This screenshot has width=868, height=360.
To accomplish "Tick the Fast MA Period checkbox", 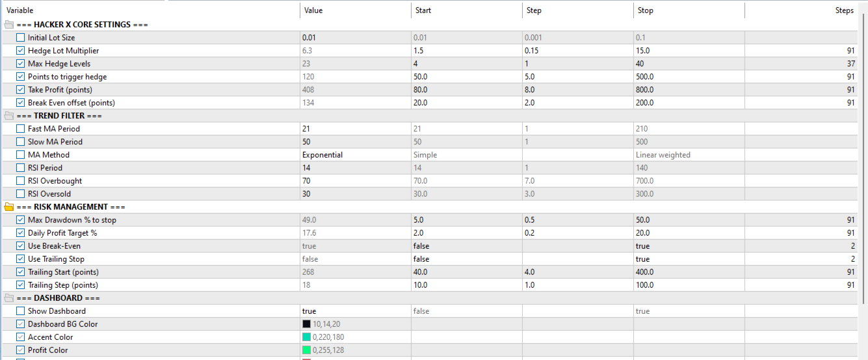I will (x=21, y=129).
